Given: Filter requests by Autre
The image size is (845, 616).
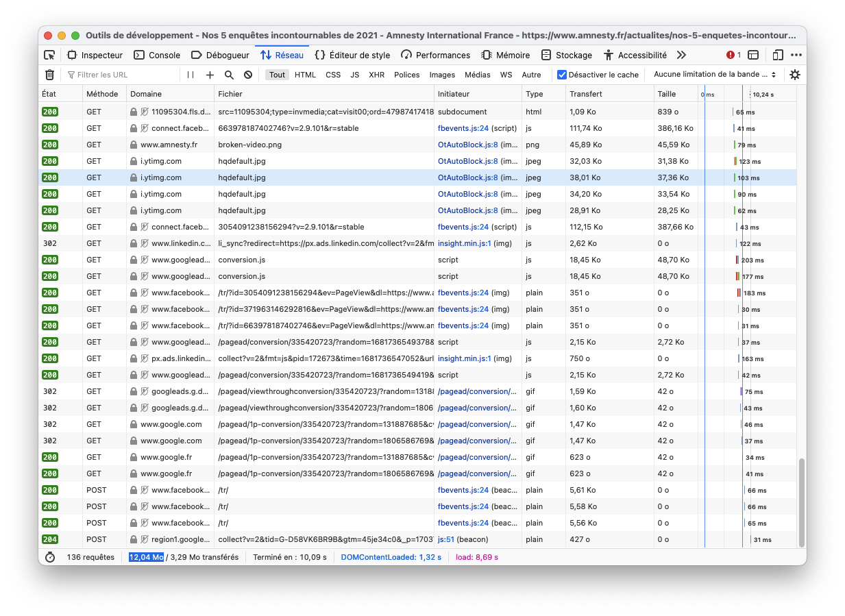Looking at the screenshot, I should pos(531,75).
